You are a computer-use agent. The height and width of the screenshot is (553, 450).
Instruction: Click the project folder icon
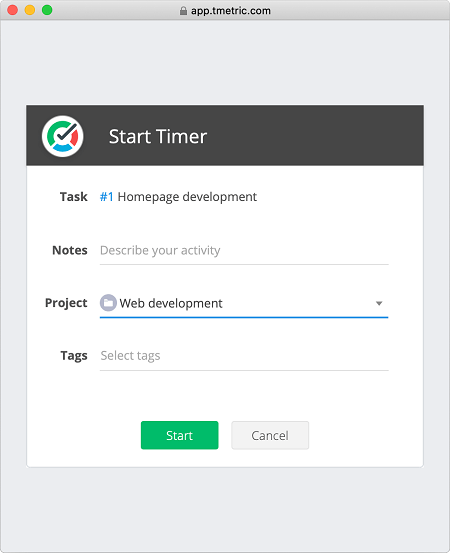pos(108,303)
